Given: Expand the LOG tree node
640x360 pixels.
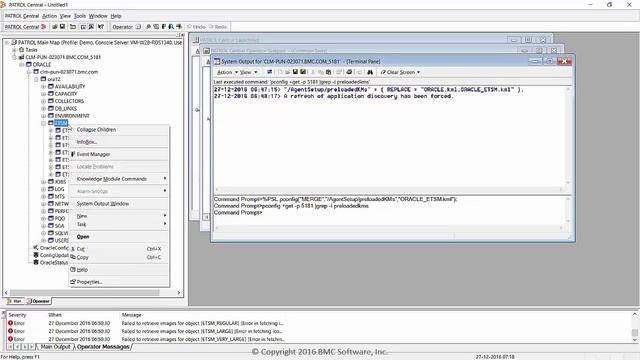Looking at the screenshot, I should [44, 189].
